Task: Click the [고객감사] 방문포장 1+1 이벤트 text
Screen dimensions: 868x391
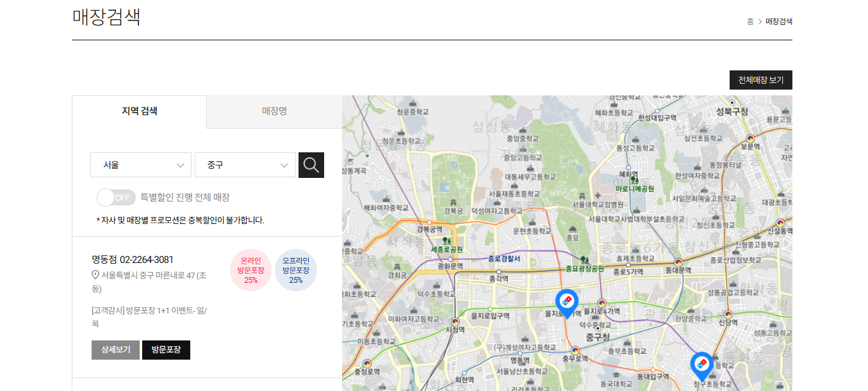Action: (149, 317)
